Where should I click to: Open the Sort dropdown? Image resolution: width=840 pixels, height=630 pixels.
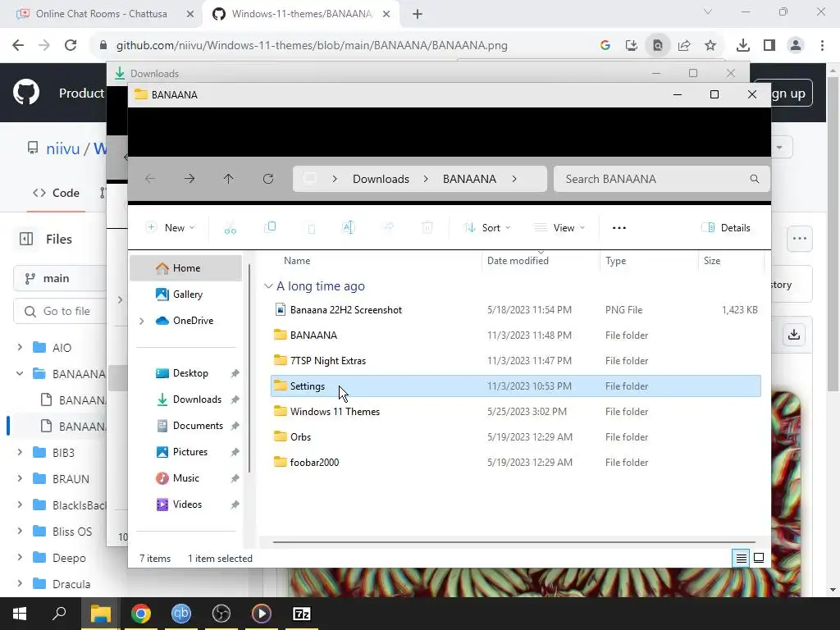click(487, 228)
